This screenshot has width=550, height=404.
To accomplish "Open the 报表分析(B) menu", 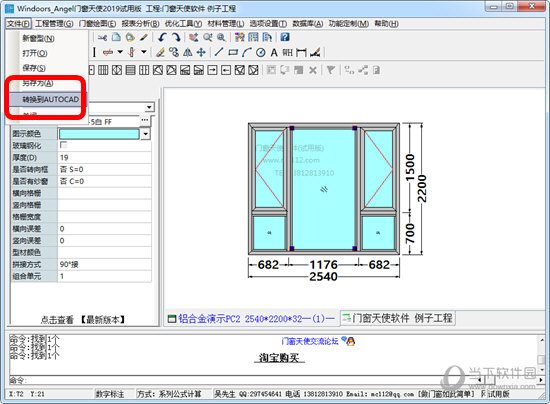I will pos(140,23).
